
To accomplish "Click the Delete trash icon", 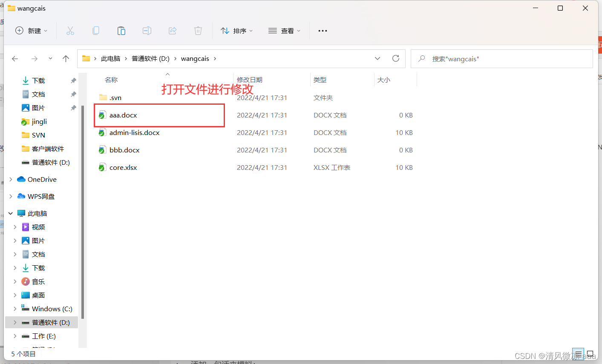I will click(x=198, y=31).
